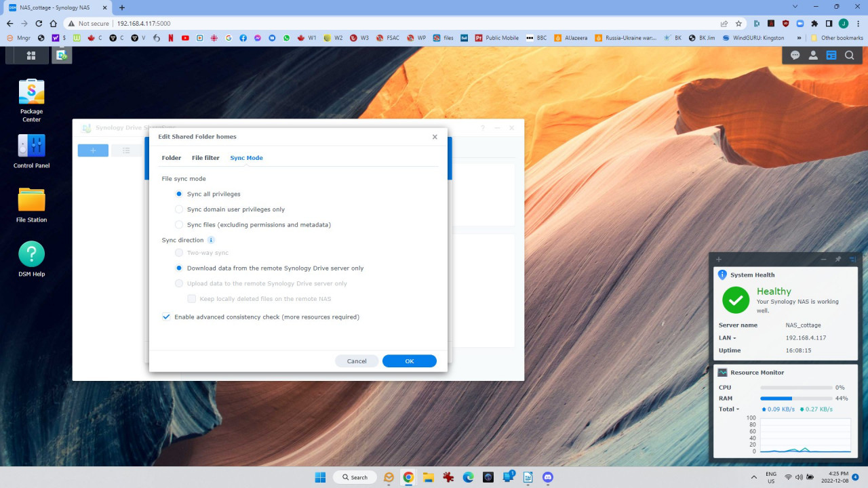
Task: Select Sync files excluding permissions option
Action: tap(179, 224)
